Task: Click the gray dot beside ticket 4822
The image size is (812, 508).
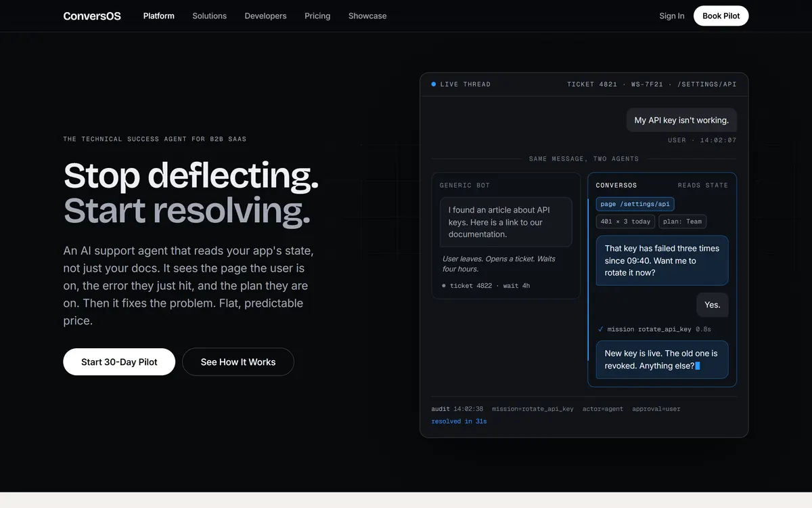Action: [444, 286]
